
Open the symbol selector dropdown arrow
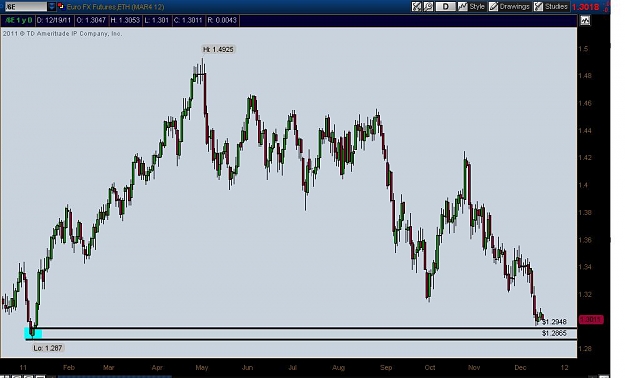[x=52, y=6]
